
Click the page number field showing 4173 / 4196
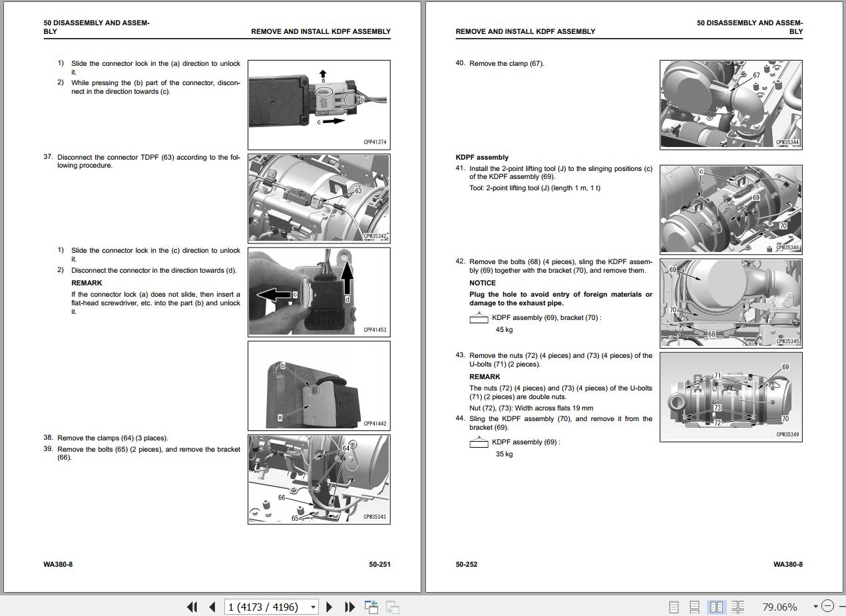tap(266, 607)
